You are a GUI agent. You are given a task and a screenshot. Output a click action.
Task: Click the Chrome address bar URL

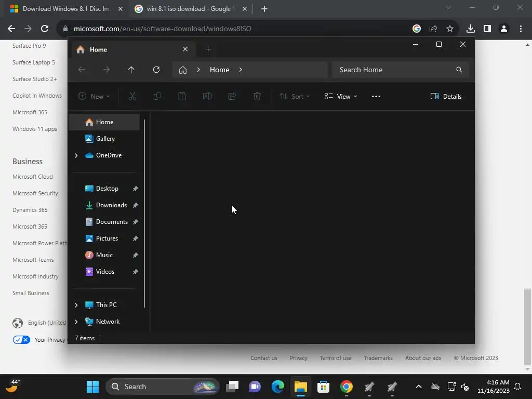click(x=163, y=29)
